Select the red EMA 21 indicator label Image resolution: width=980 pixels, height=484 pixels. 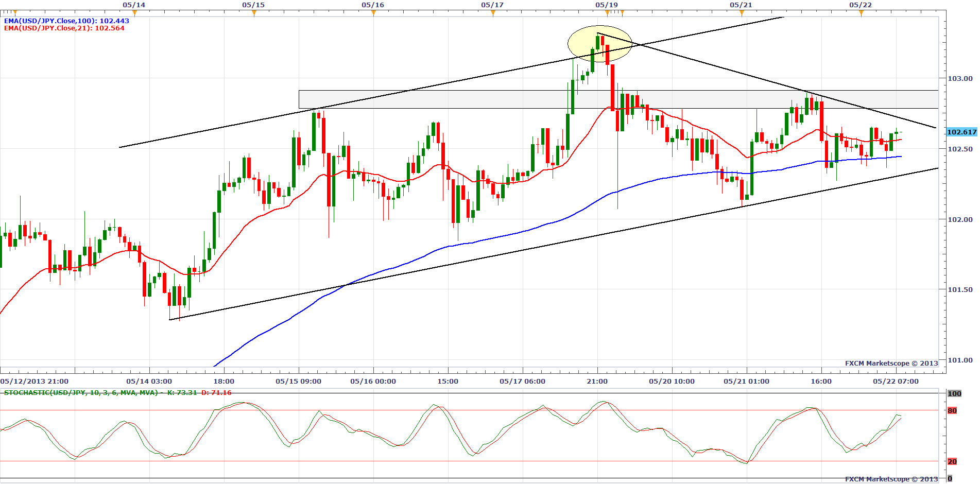pos(64,28)
